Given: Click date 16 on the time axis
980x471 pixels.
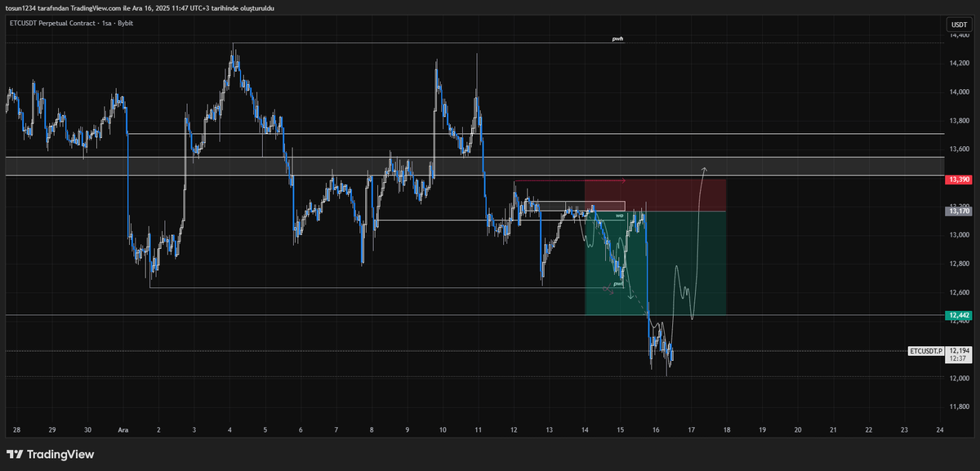Looking at the screenshot, I should (x=656, y=429).
